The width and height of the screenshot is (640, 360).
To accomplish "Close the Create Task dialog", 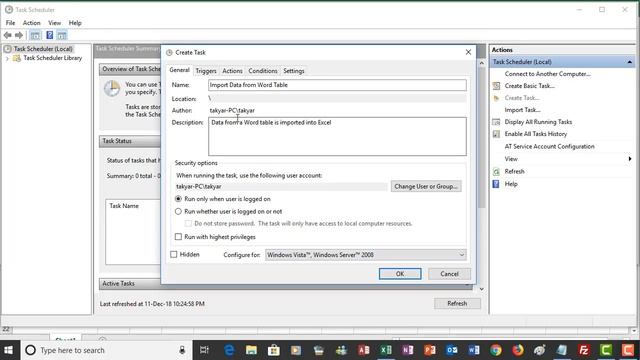I will pos(468,52).
